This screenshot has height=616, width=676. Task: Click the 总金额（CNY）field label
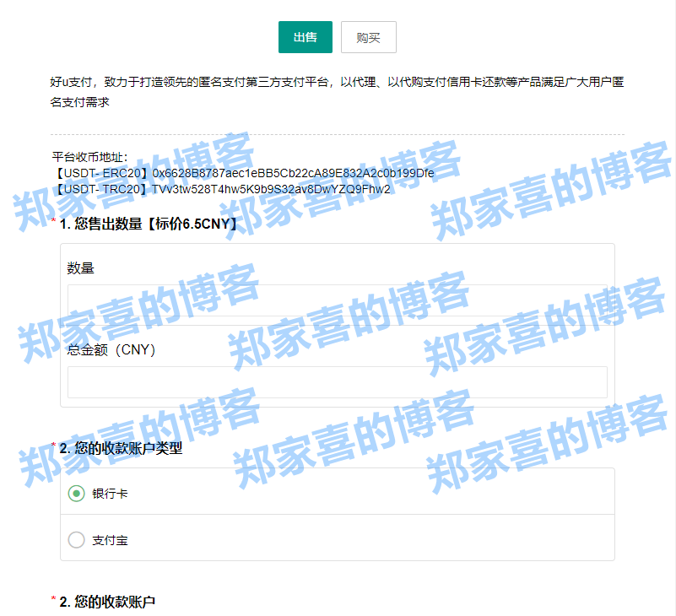pos(97,351)
